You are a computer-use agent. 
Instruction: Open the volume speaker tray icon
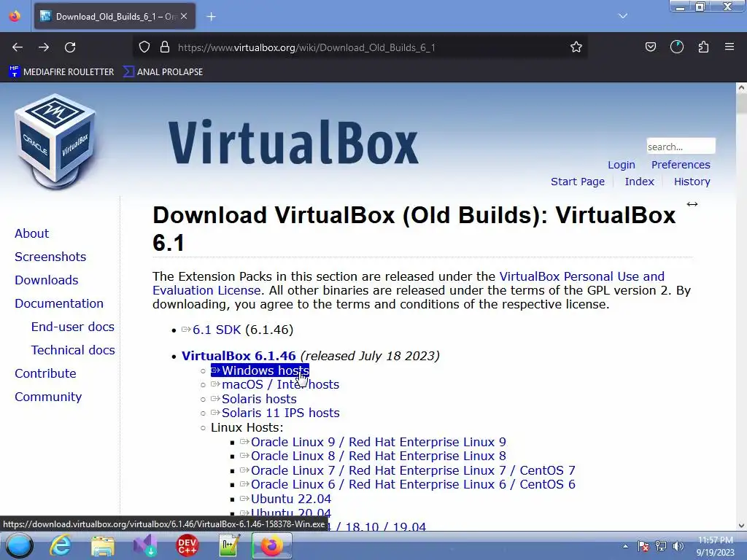pyautogui.click(x=678, y=546)
